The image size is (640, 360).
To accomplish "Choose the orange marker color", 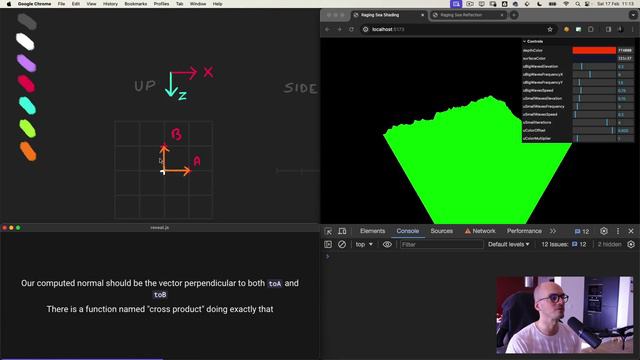I will point(28,151).
